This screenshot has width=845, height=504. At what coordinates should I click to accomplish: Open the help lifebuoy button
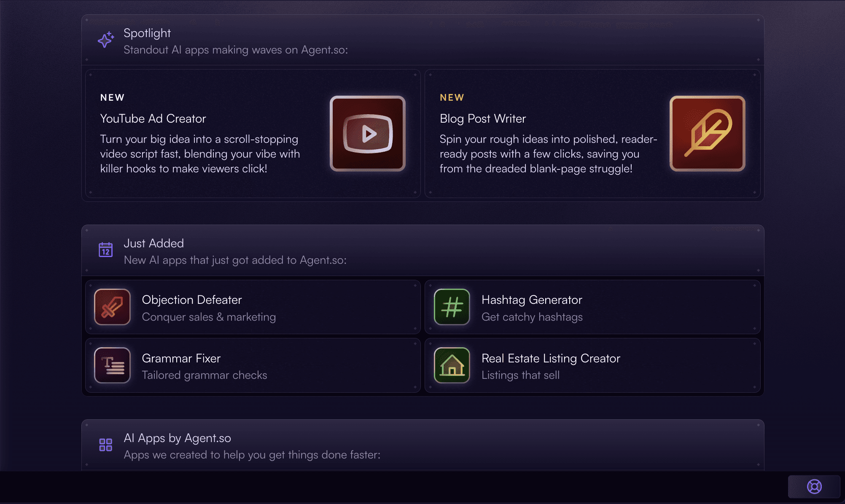tap(814, 487)
